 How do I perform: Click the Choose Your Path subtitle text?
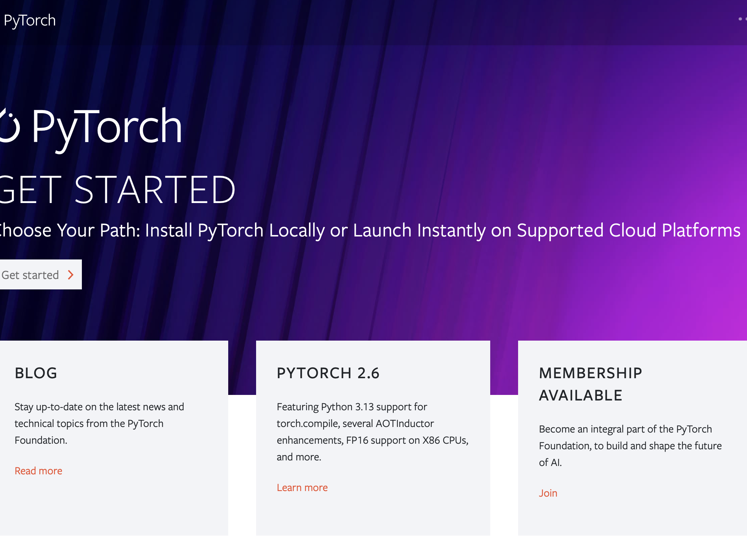click(370, 231)
